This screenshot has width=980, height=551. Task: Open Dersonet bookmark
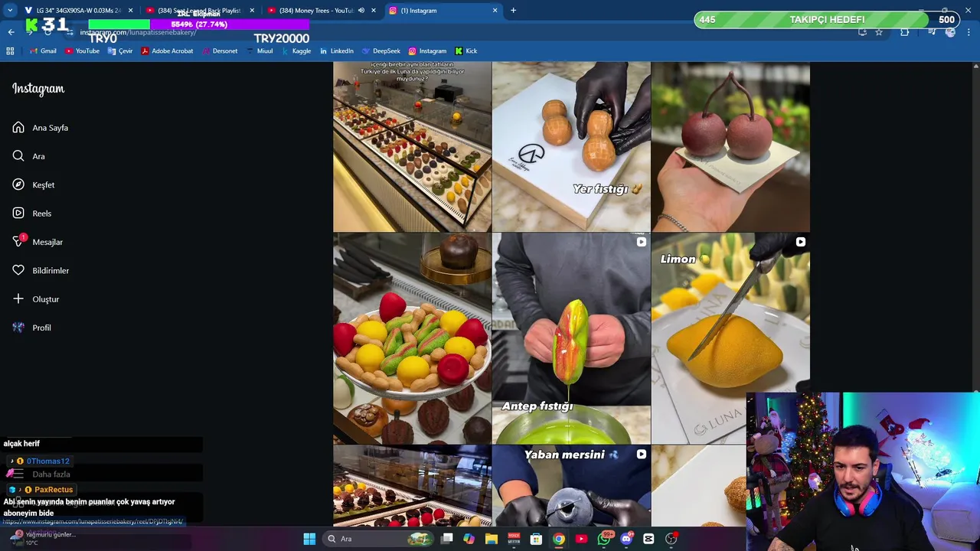click(x=220, y=51)
